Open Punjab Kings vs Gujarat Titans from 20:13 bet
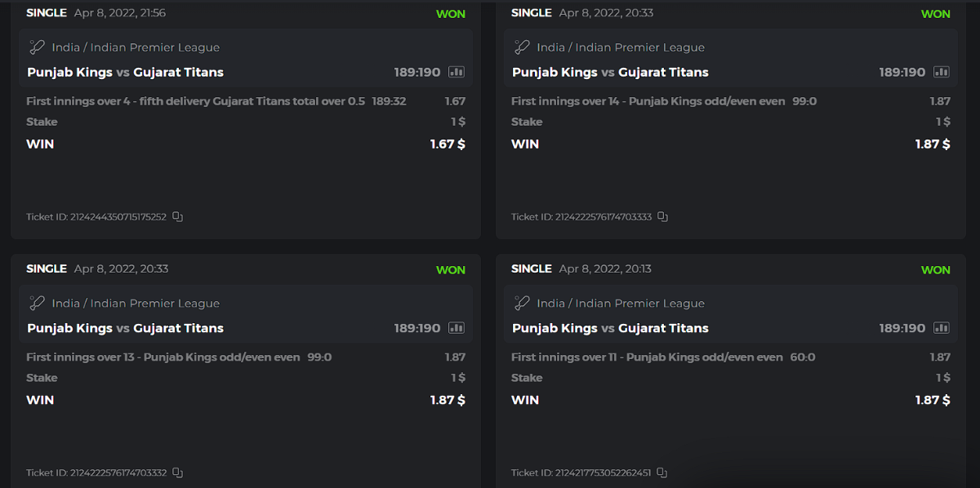The width and height of the screenshot is (980, 488). click(610, 328)
